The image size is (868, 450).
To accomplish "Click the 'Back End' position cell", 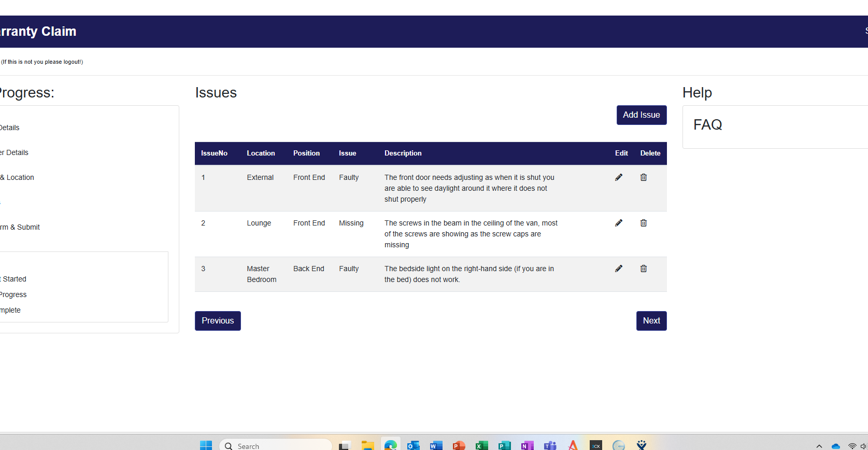I will [309, 269].
